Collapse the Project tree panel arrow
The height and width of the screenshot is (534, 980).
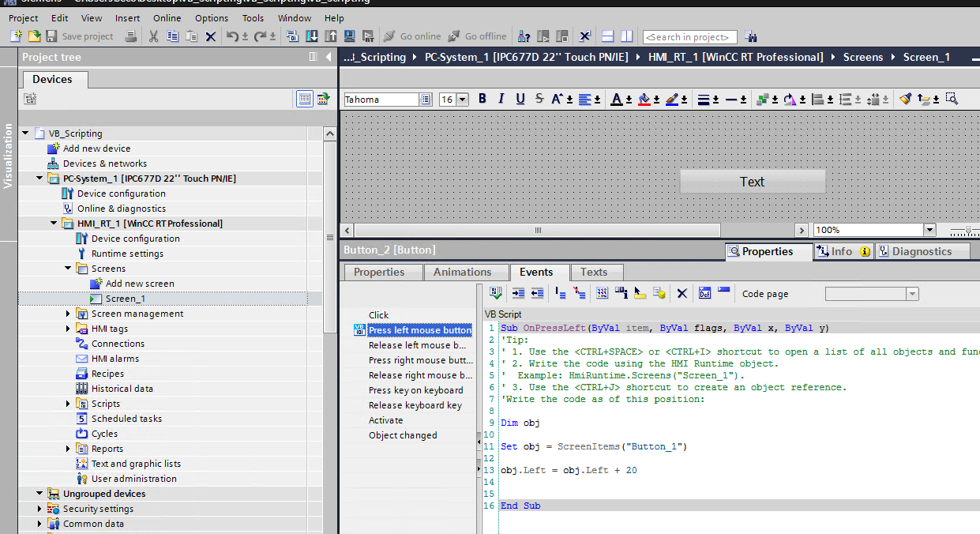[329, 57]
